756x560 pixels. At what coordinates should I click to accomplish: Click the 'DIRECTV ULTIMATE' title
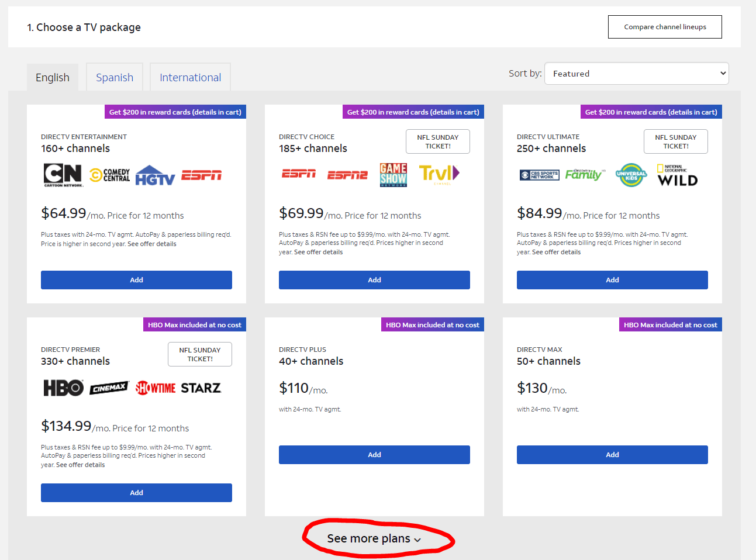(x=548, y=137)
